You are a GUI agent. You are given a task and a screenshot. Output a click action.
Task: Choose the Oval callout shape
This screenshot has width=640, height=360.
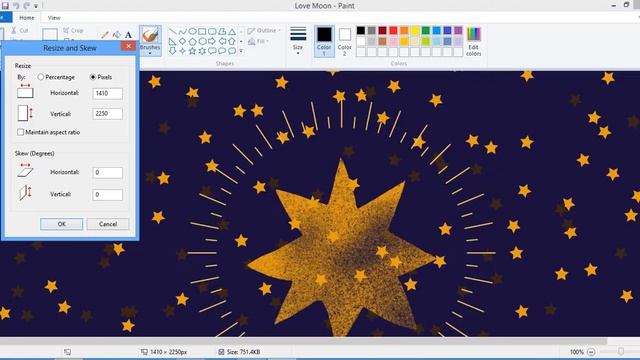[222, 51]
